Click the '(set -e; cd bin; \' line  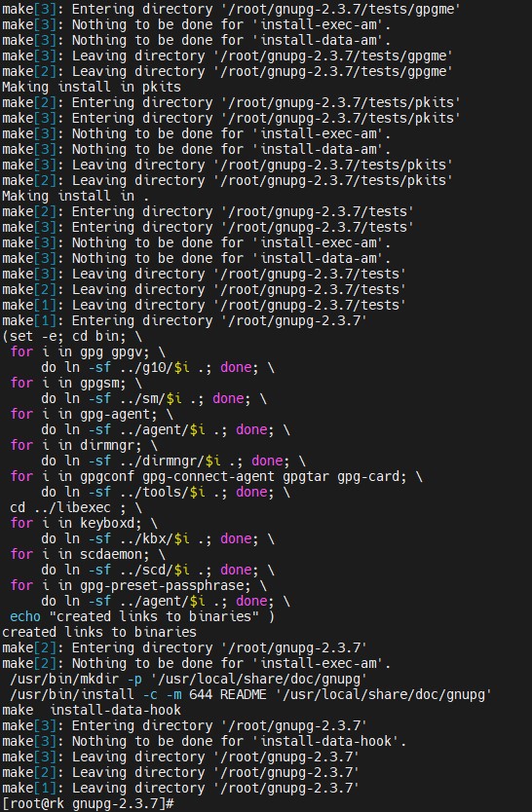click(72, 336)
